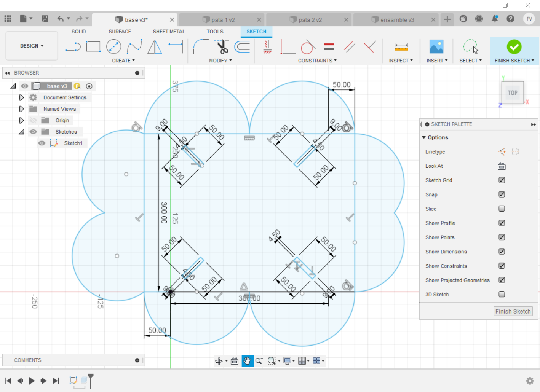Open the CREATE dropdown menu
The width and height of the screenshot is (540, 392).
(123, 61)
